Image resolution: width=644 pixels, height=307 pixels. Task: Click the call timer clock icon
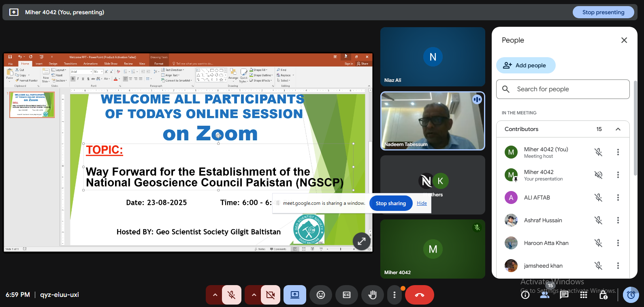pyautogui.click(x=631, y=295)
